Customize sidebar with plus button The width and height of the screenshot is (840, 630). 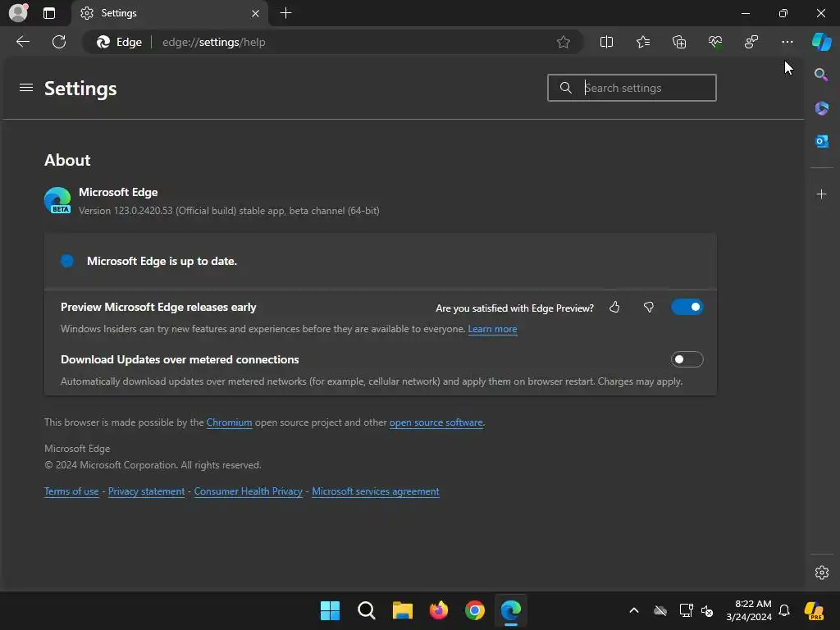821,194
